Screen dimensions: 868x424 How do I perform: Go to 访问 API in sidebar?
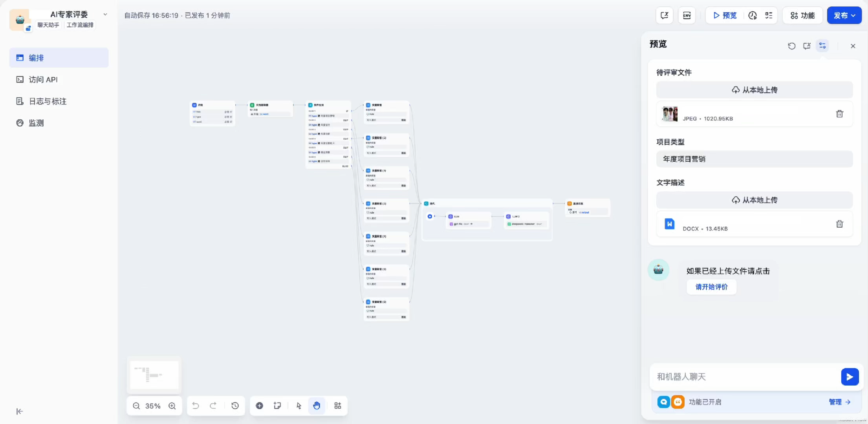coord(59,79)
